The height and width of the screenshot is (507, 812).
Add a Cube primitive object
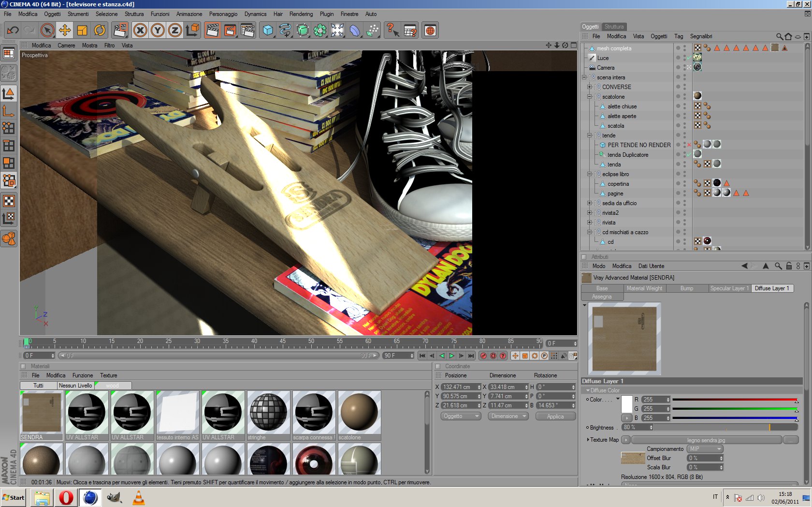pyautogui.click(x=268, y=30)
